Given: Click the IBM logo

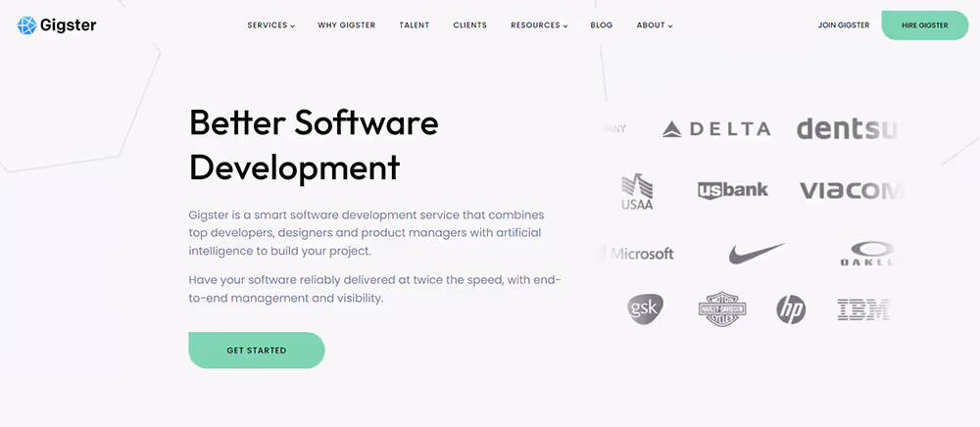Looking at the screenshot, I should [863, 309].
